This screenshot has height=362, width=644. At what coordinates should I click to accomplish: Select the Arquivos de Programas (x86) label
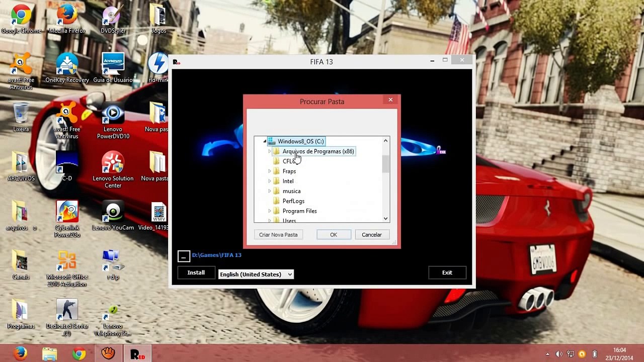[318, 151]
